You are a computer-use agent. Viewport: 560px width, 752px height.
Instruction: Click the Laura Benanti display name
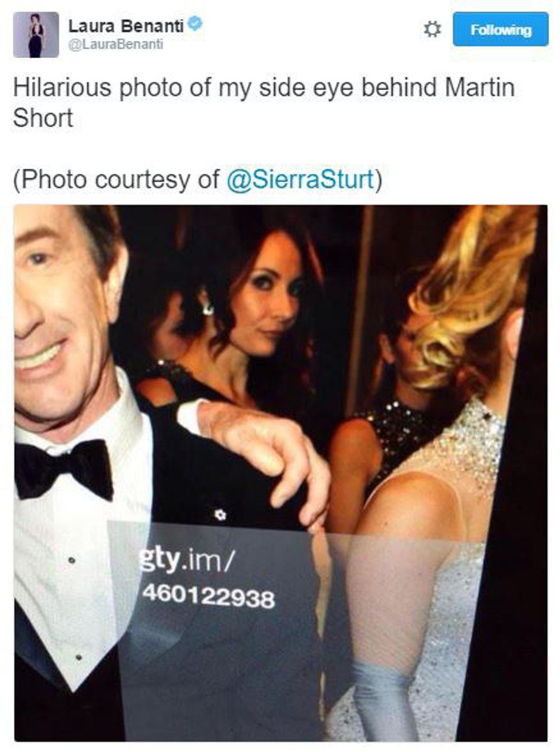pyautogui.click(x=126, y=25)
